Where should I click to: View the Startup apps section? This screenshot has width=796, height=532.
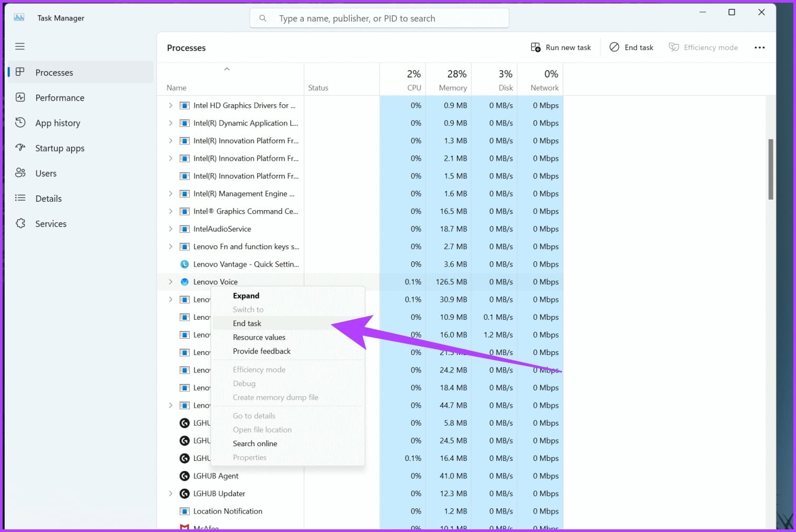click(60, 148)
